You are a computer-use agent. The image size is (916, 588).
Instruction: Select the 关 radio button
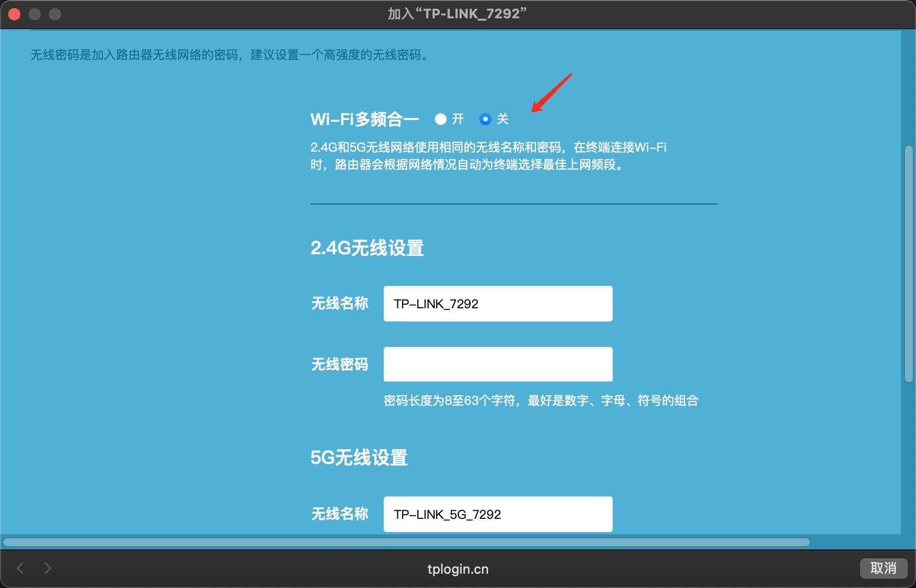coord(486,120)
